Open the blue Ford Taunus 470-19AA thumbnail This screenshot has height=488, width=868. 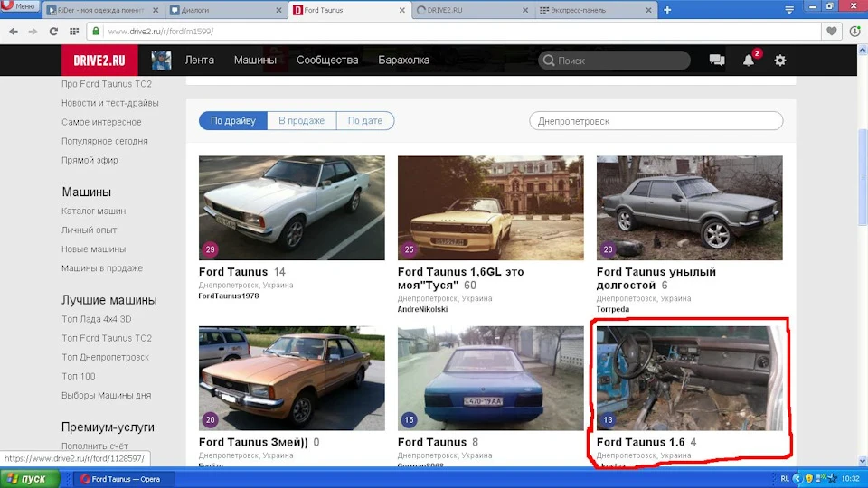pyautogui.click(x=490, y=378)
